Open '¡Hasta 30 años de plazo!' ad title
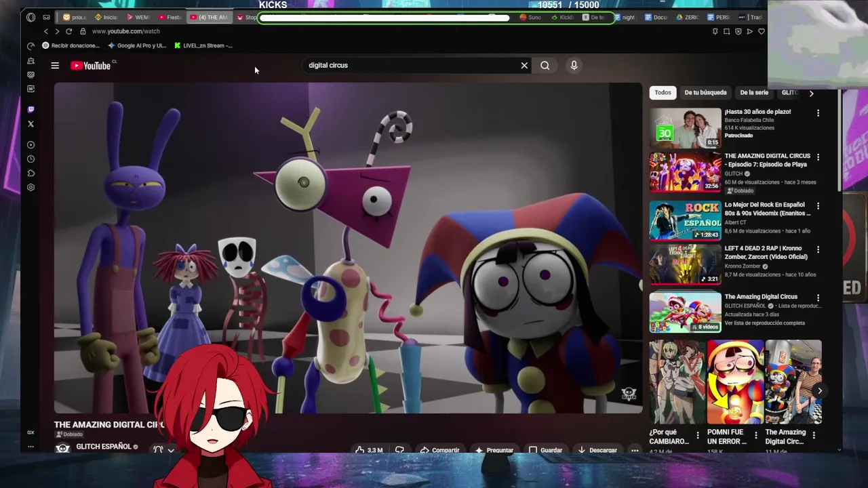 757,112
